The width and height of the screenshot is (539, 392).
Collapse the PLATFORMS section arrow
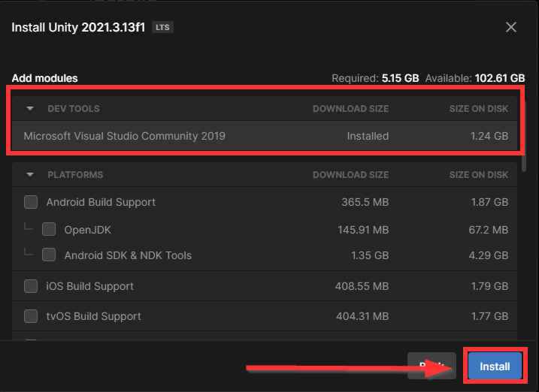click(x=30, y=174)
